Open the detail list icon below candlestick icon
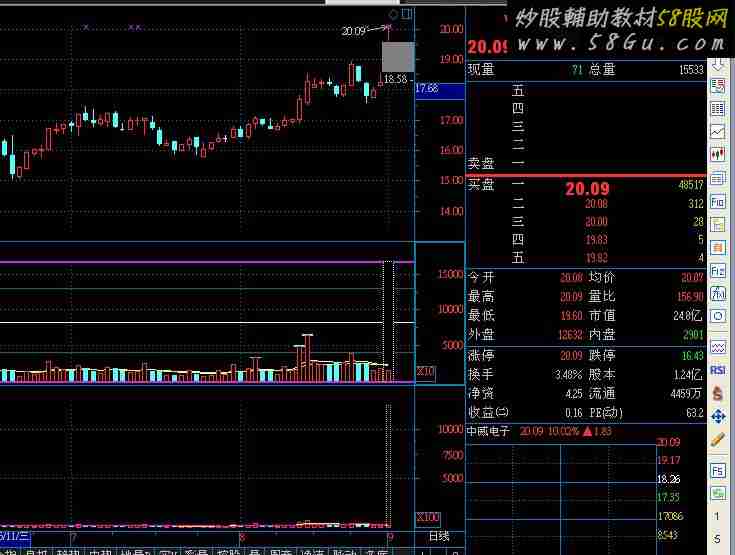 718,178
